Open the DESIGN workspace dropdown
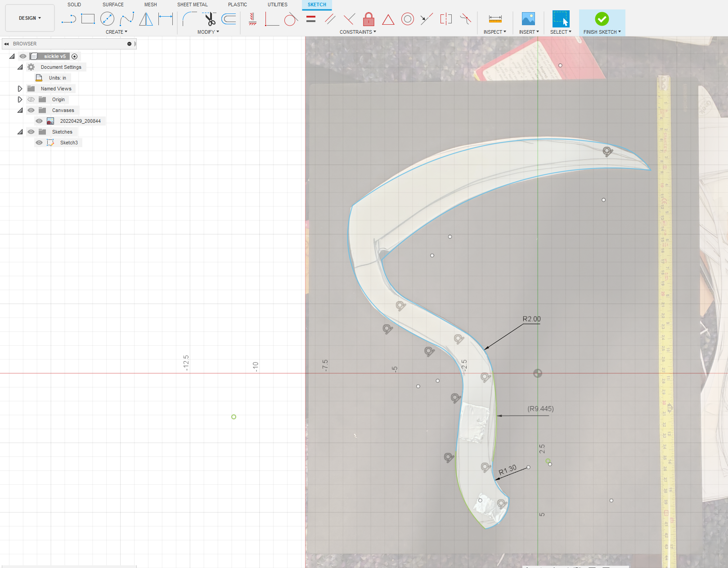This screenshot has width=728, height=568. point(30,18)
